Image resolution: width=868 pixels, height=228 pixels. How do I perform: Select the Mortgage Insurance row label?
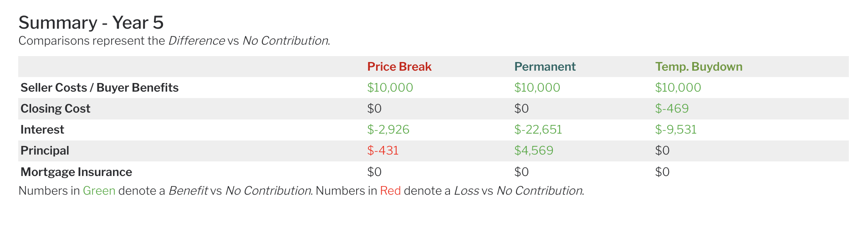[76, 172]
